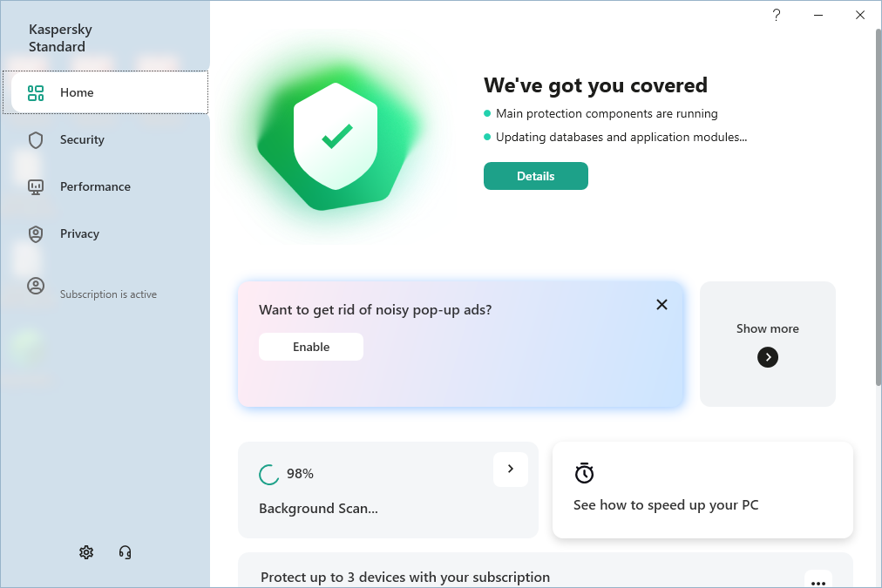The image size is (882, 588).
Task: Switch to the Performance section
Action: (x=95, y=187)
